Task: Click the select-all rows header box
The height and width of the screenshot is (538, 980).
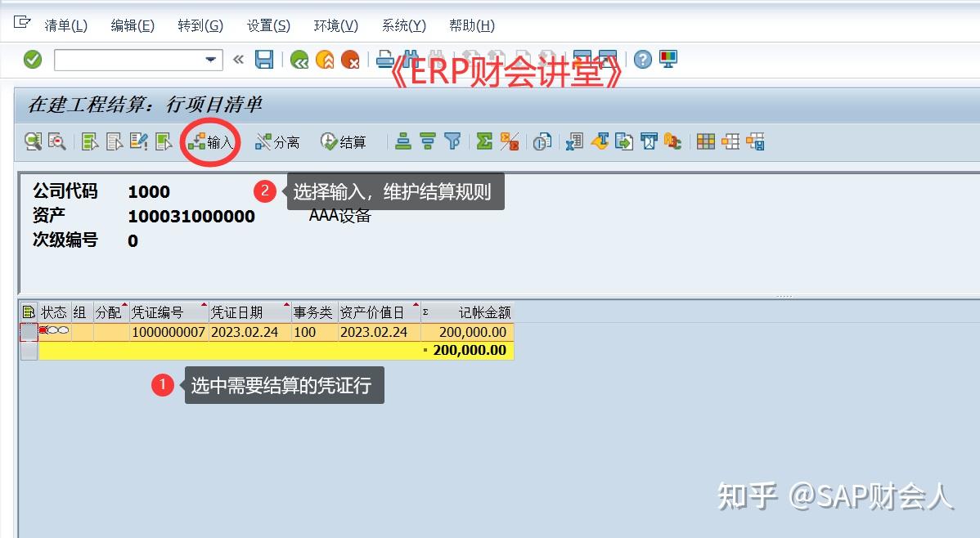Action: point(27,312)
